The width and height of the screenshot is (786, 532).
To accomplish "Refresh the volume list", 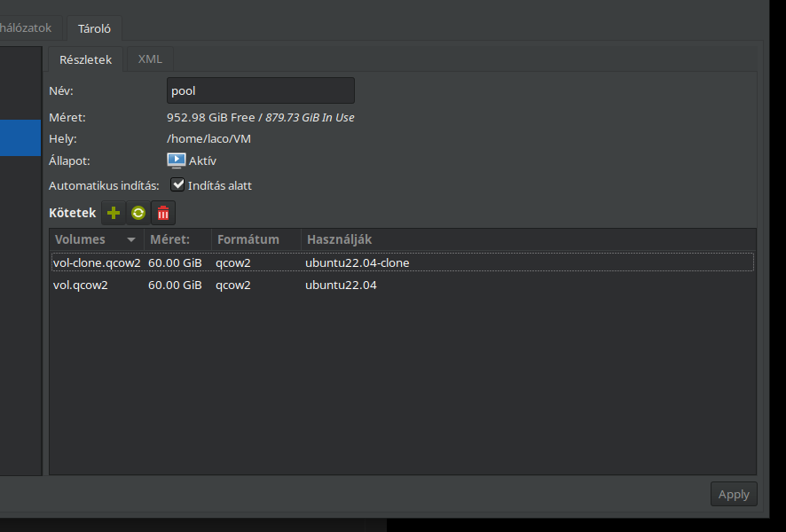I will 138,213.
